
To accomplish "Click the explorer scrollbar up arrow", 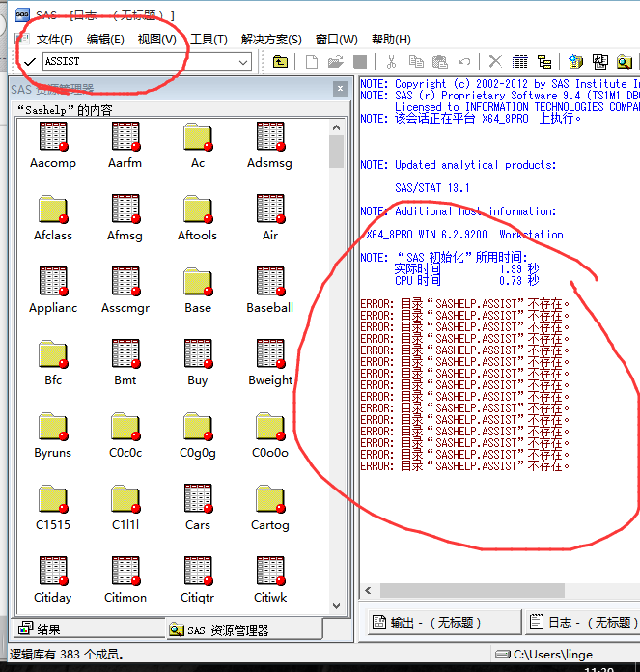I will (x=336, y=127).
